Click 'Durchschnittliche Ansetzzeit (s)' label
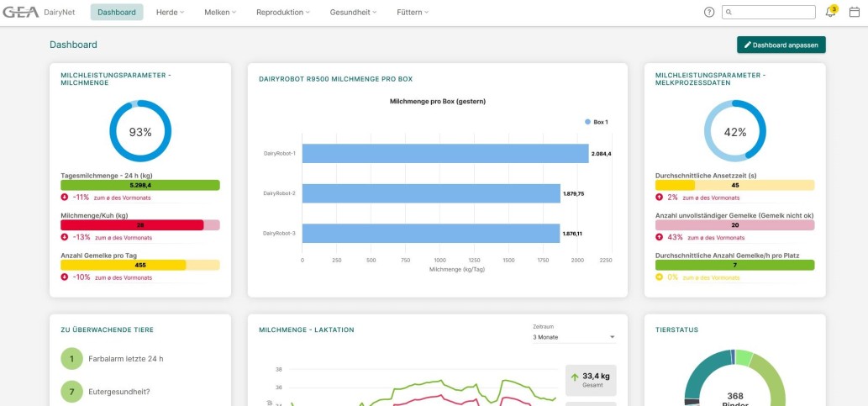The width and height of the screenshot is (868, 406). pos(705,176)
